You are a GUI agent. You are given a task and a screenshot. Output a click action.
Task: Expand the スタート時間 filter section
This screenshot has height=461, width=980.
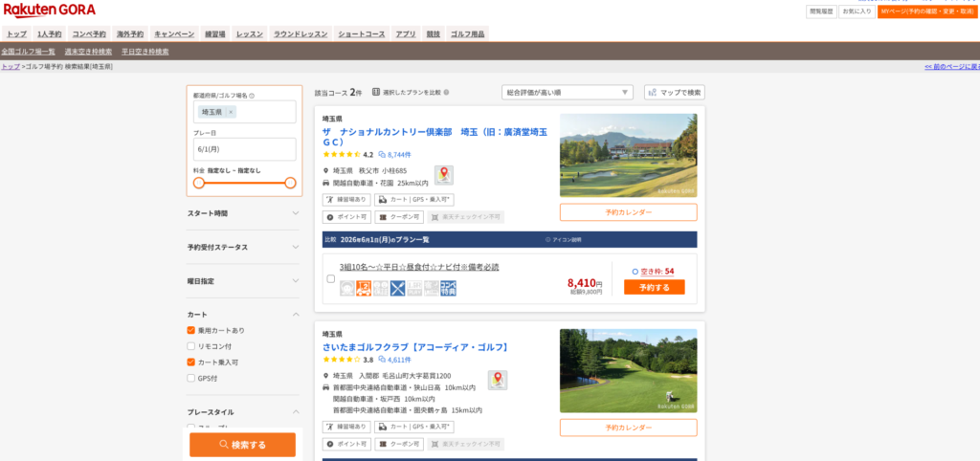244,213
